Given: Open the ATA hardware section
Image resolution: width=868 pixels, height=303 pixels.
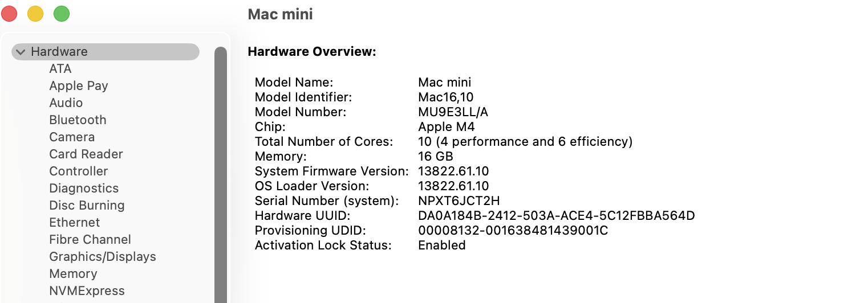Looking at the screenshot, I should (x=60, y=69).
